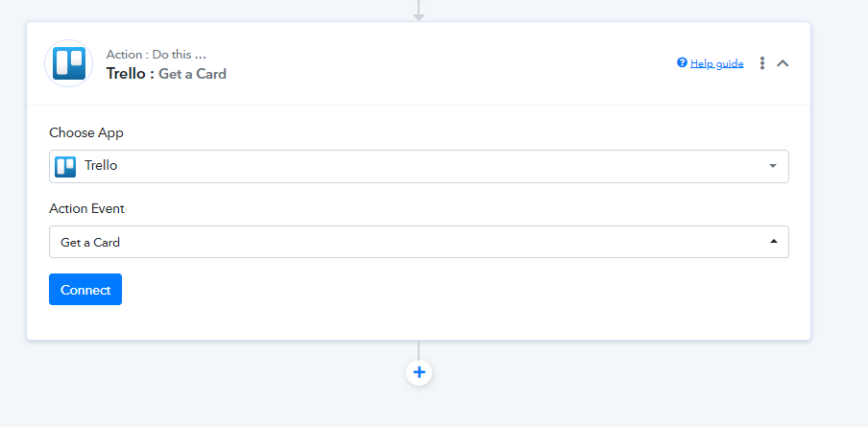Click empty space in action card header

click(x=443, y=63)
